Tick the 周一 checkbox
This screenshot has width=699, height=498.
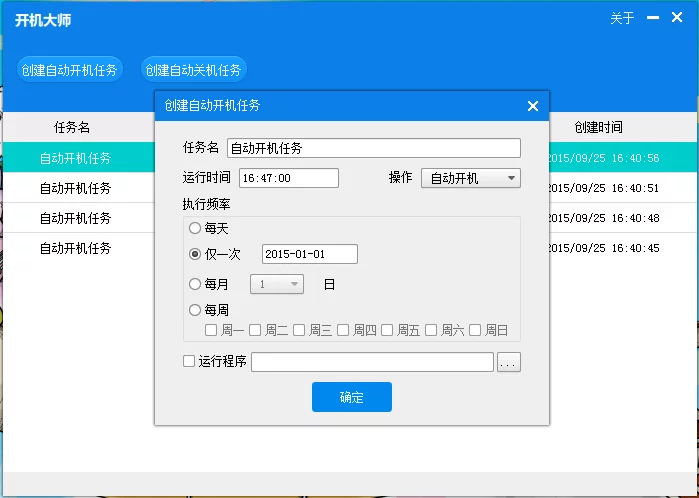(211, 330)
